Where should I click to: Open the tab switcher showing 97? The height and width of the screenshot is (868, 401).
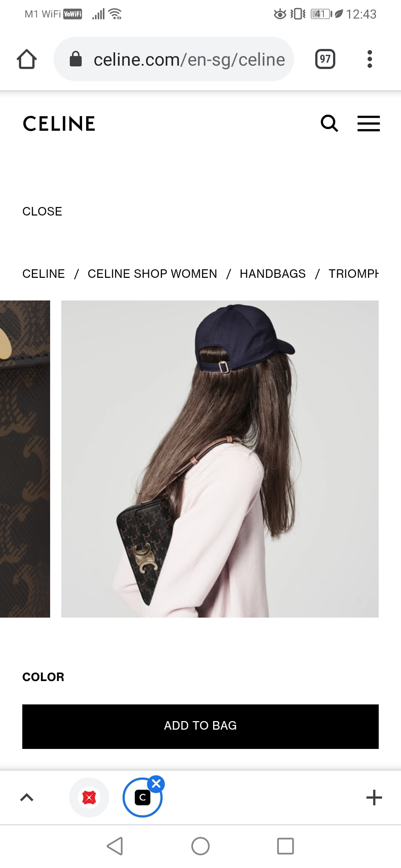pos(325,59)
